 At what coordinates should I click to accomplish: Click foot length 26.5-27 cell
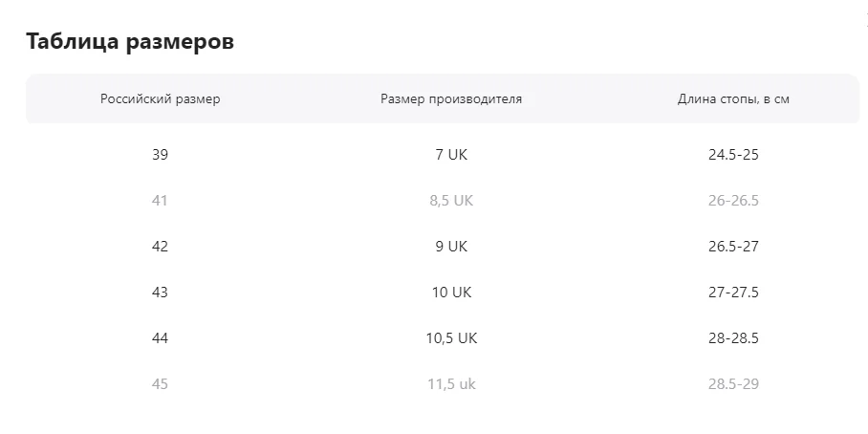pyautogui.click(x=733, y=246)
